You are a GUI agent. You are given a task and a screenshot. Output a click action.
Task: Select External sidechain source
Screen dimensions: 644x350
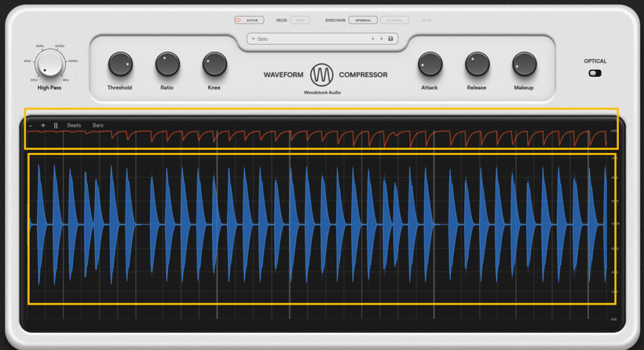click(x=395, y=20)
